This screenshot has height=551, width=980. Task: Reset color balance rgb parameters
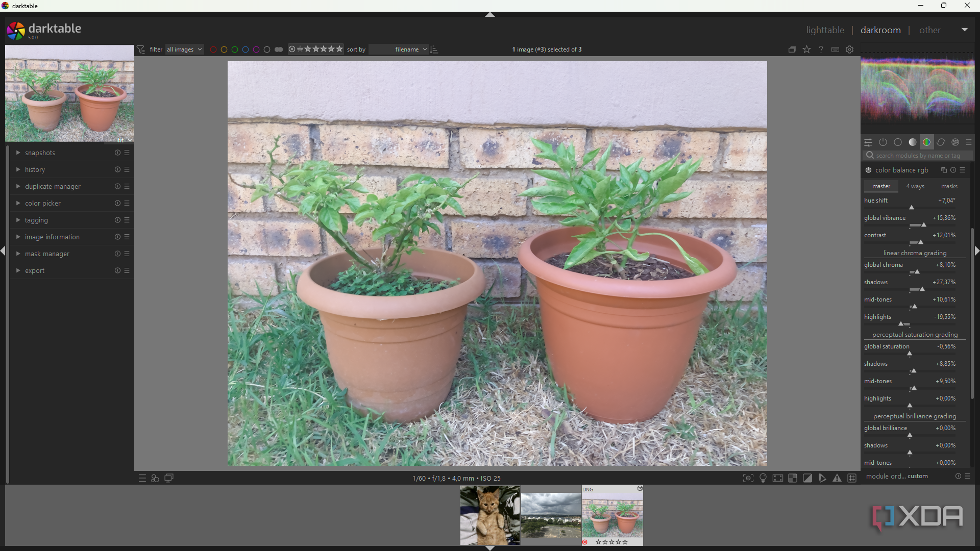953,170
